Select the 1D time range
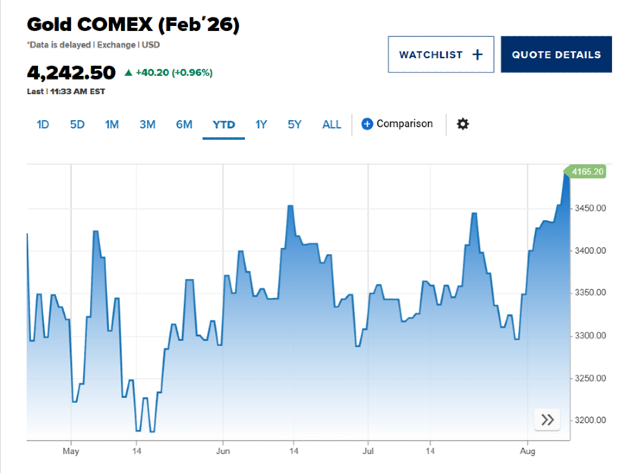This screenshot has width=630, height=473. 43,125
